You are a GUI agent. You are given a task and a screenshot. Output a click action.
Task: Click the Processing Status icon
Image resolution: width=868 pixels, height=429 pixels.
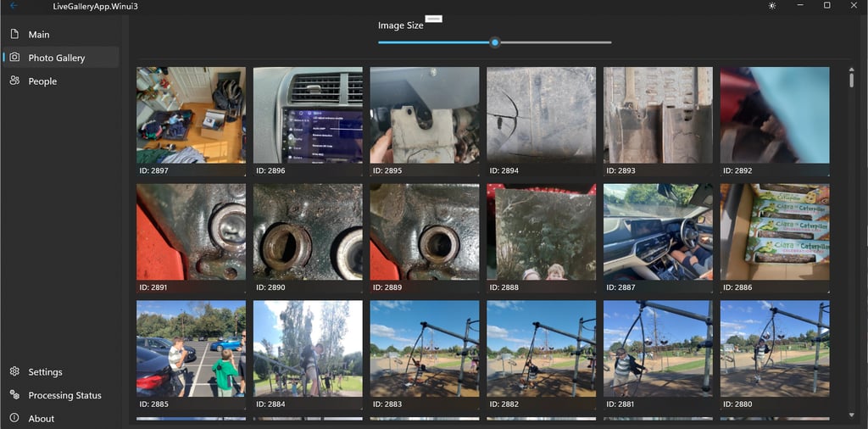(x=15, y=395)
